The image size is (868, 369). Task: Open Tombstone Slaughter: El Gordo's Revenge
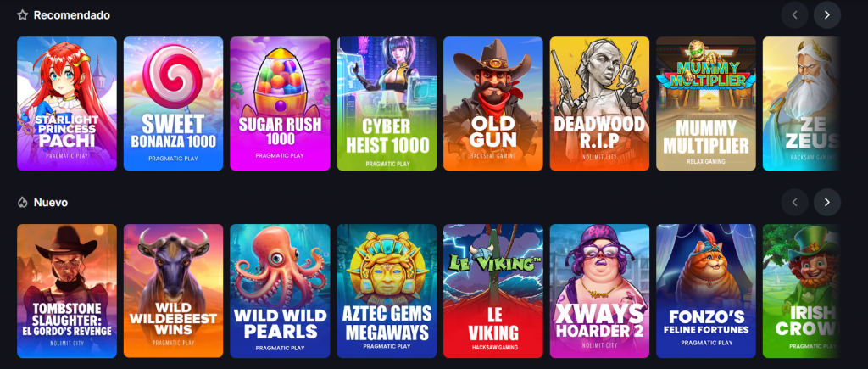(x=67, y=291)
